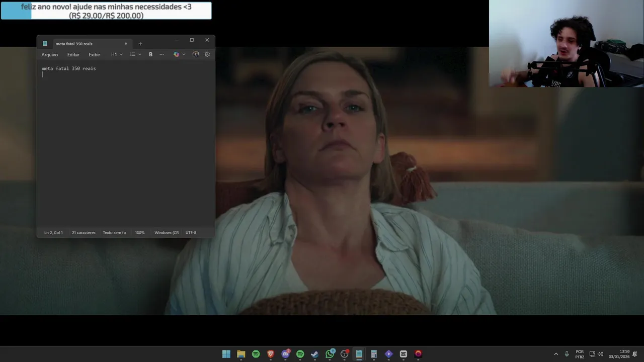The width and height of the screenshot is (644, 362).
Task: Open Steam from the taskbar
Action: click(x=314, y=354)
